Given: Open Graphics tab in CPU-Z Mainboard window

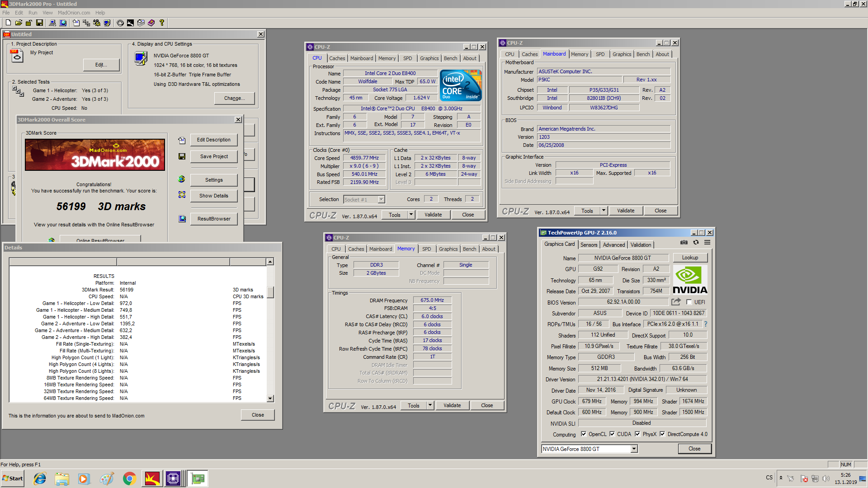Looking at the screenshot, I should (622, 54).
